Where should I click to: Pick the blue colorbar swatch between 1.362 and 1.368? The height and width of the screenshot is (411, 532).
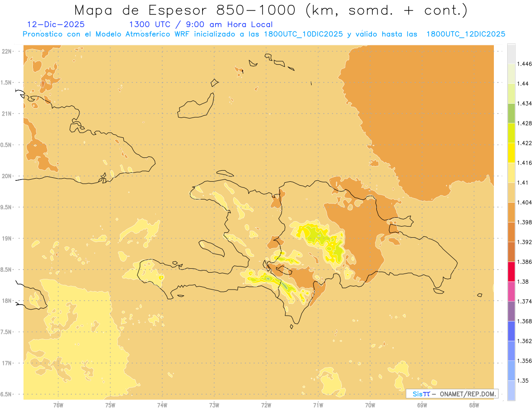[511, 331]
